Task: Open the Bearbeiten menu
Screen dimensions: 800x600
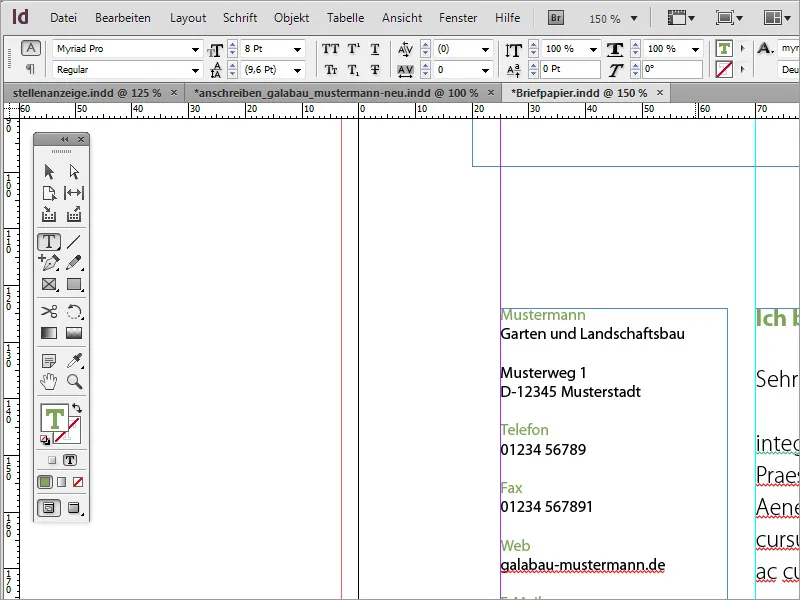Action: click(123, 18)
